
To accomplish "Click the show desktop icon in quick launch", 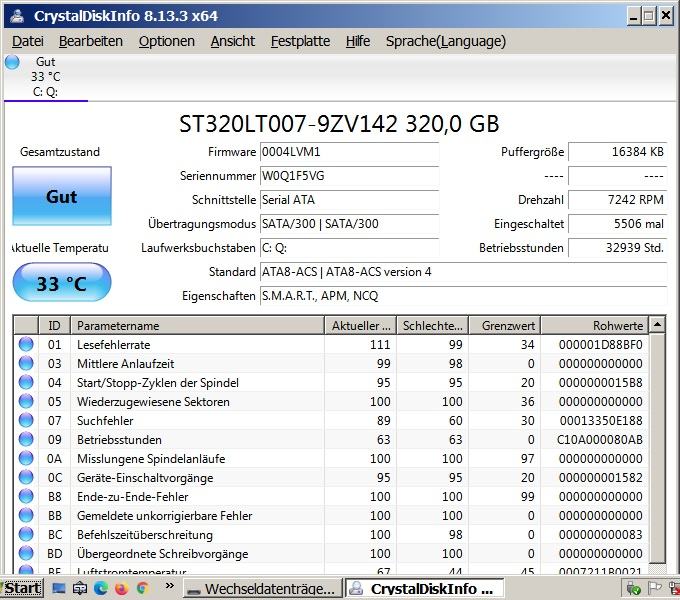I will coord(59,588).
